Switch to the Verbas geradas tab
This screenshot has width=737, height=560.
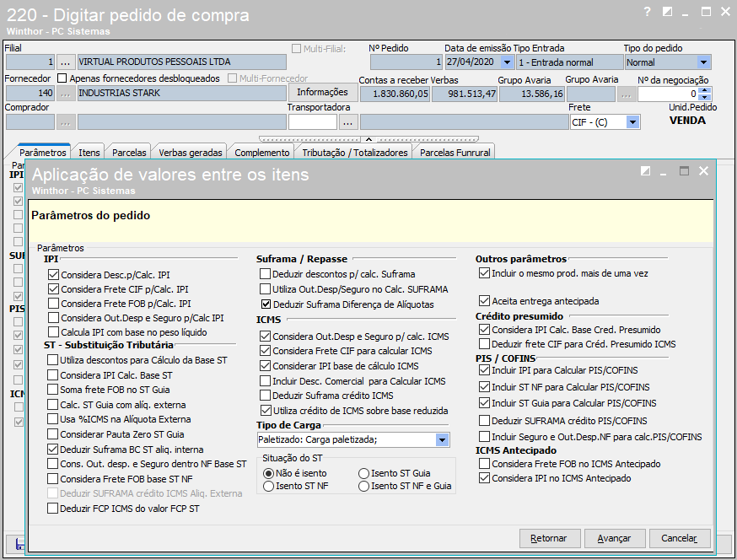tap(190, 153)
